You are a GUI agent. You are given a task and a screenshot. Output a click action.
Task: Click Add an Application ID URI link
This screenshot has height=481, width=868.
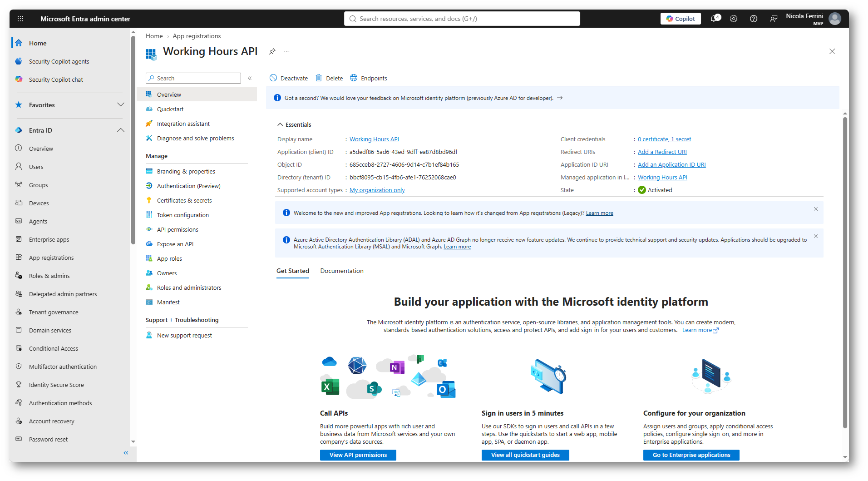(672, 164)
